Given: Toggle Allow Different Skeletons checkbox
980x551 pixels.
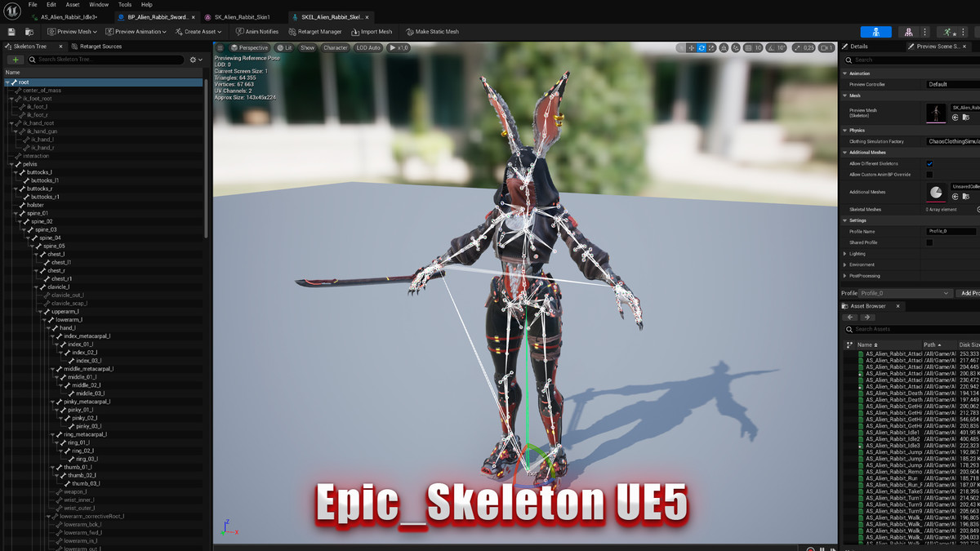Looking at the screenshot, I should click(x=929, y=163).
